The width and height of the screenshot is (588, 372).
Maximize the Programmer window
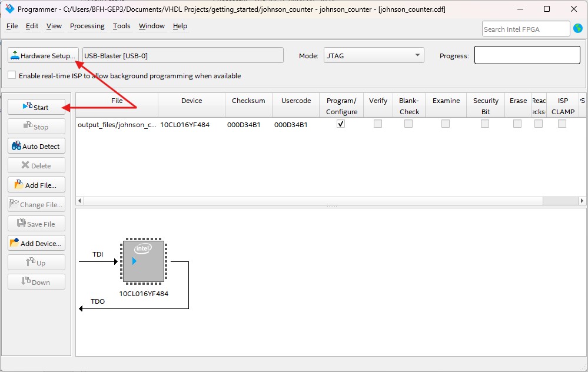pos(546,9)
